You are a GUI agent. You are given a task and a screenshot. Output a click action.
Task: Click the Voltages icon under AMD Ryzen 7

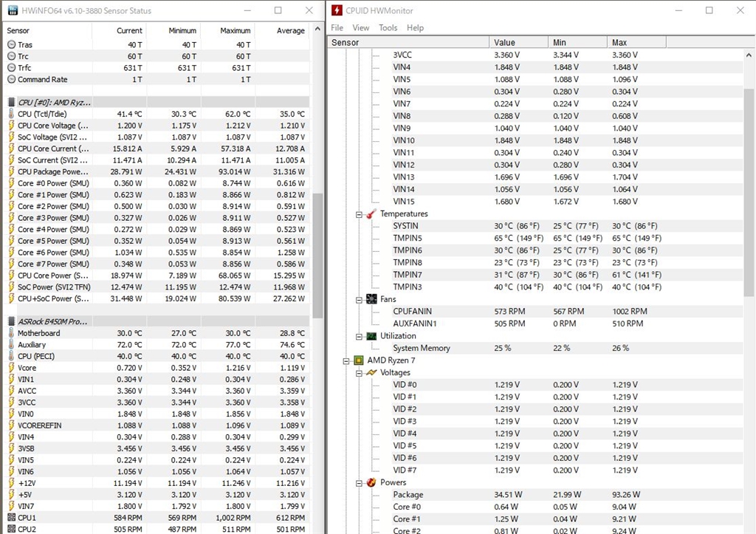tap(371, 372)
